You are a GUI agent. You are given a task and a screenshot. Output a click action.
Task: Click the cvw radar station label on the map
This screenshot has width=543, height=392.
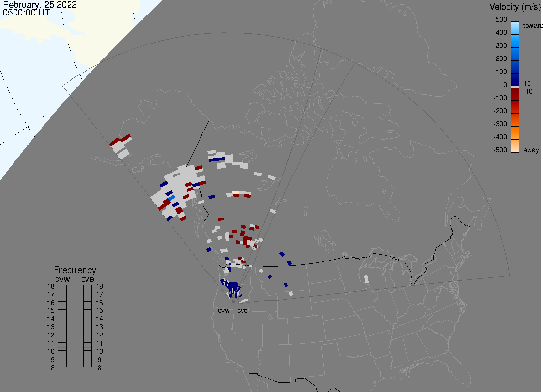224,310
